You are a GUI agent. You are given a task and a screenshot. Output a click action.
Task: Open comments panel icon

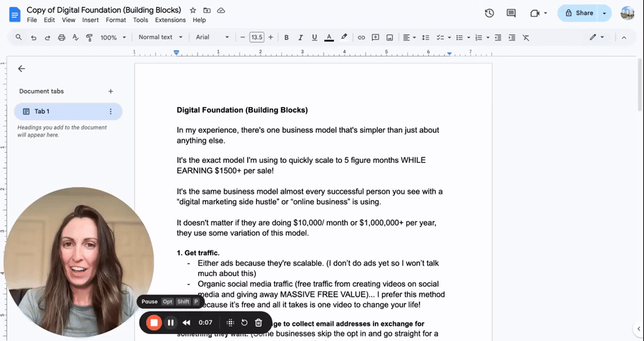coord(511,13)
